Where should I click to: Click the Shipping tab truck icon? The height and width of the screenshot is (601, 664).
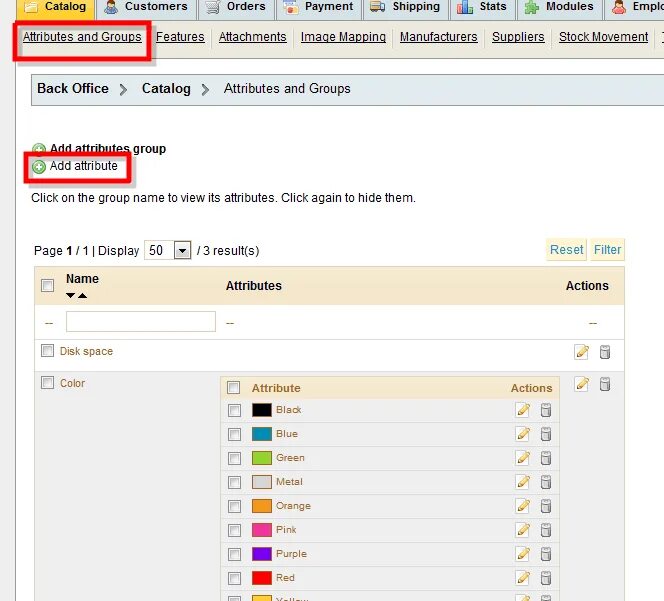(x=377, y=7)
